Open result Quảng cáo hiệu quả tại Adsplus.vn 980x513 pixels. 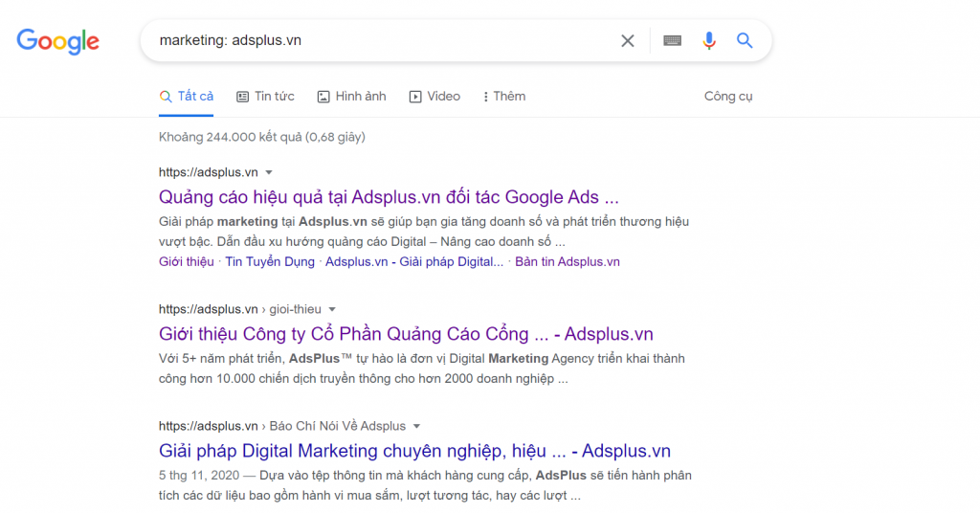(x=389, y=197)
